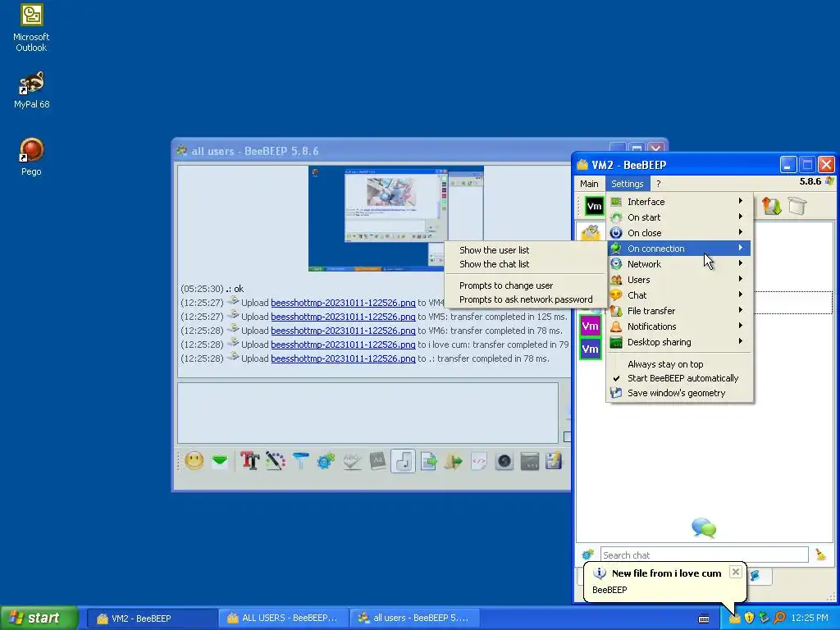Select the magenta Vm user avatar
This screenshot has width=840, height=630.
(x=591, y=326)
